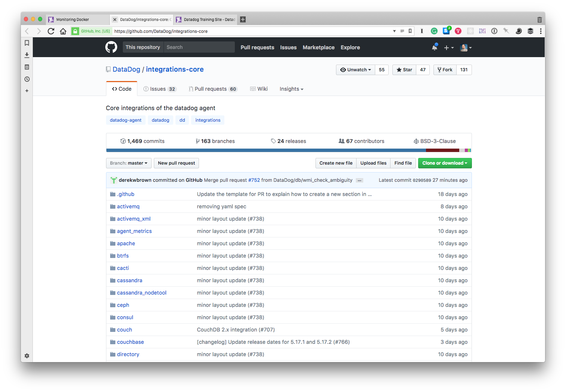Click dark red segment of language bar
The image size is (566, 392).
(442, 150)
